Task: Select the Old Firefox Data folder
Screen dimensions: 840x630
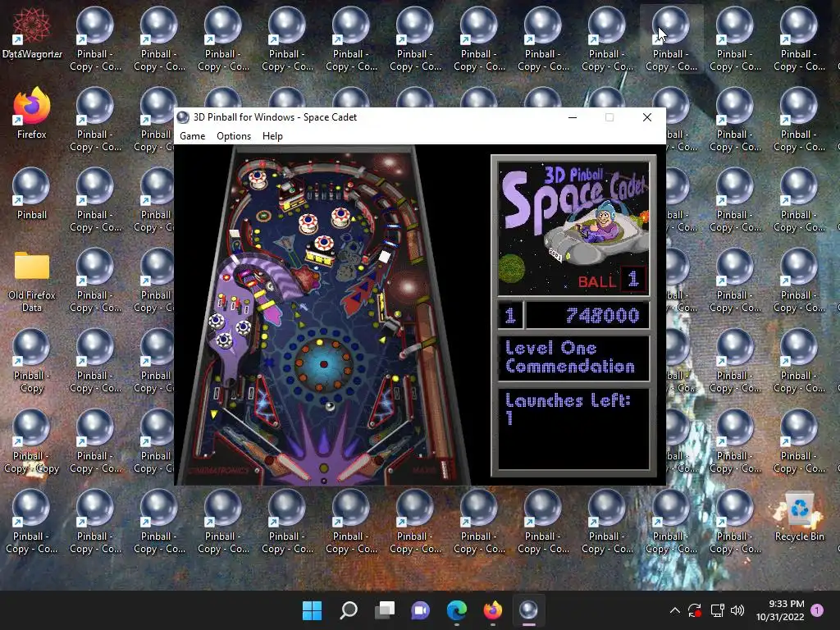Action: [32, 281]
